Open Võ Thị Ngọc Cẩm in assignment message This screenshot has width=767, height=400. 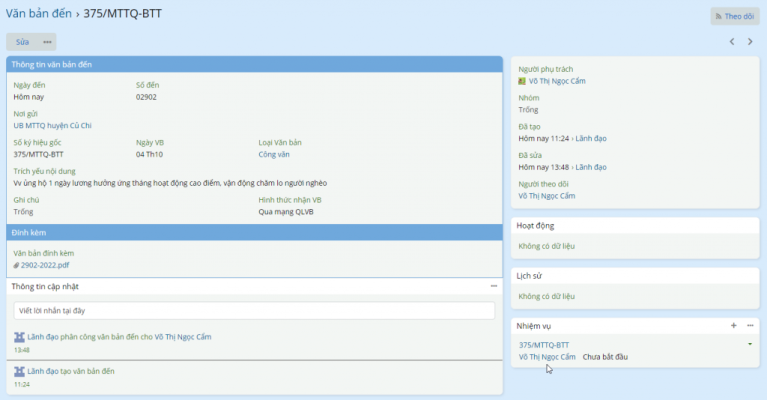[x=183, y=337]
